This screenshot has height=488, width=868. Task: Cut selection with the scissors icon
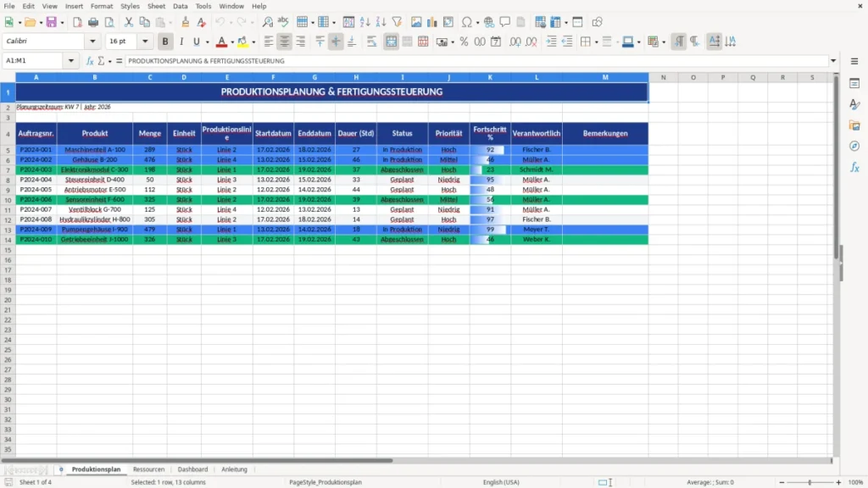pyautogui.click(x=129, y=22)
